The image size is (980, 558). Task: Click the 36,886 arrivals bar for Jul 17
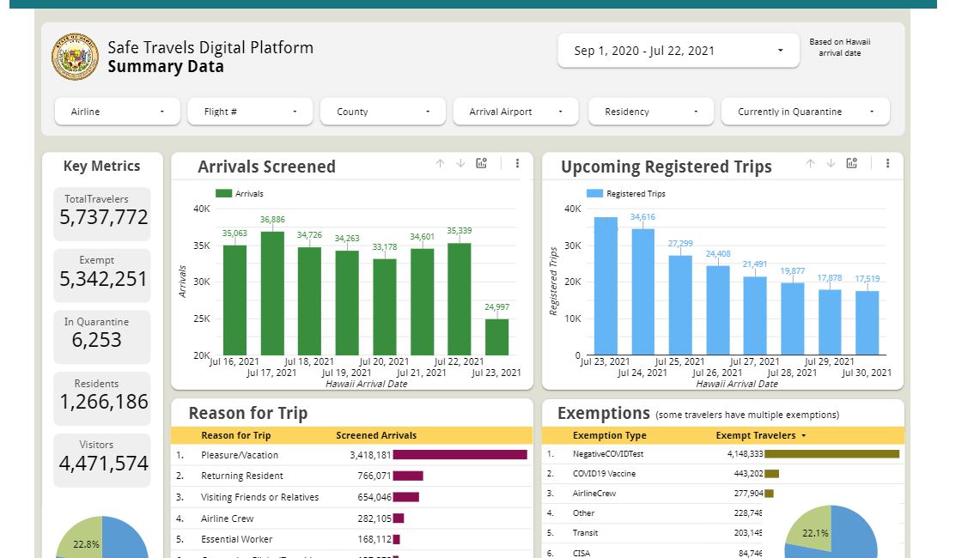pos(272,294)
